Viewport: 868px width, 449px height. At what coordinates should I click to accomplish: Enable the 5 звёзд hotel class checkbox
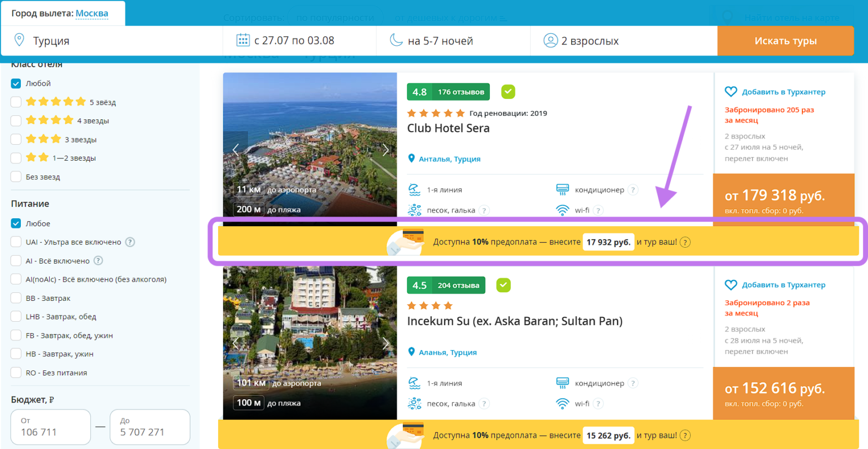tap(16, 102)
